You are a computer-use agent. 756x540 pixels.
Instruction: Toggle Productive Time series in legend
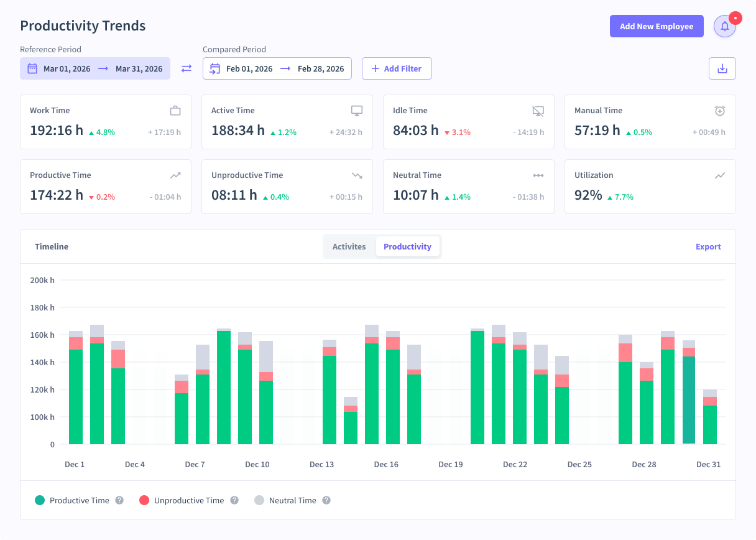(x=72, y=500)
